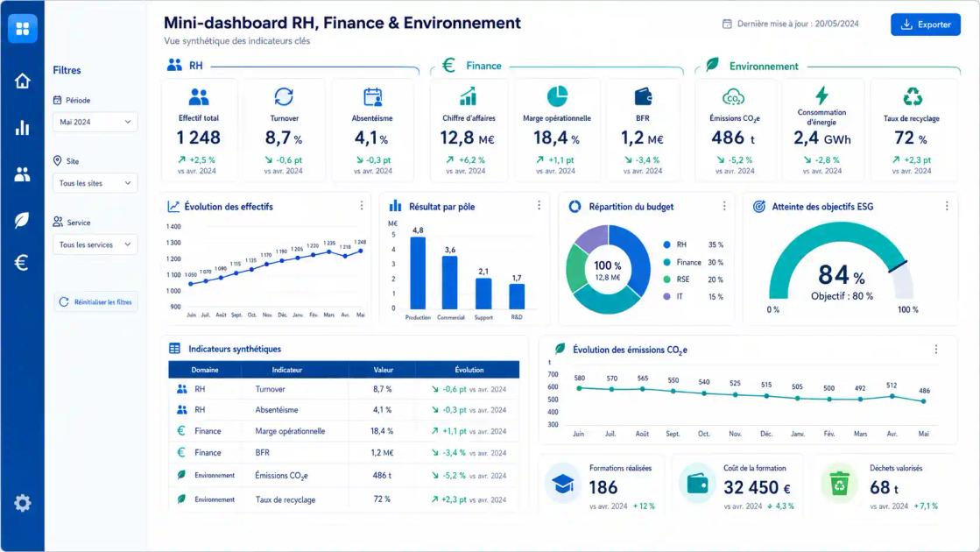Click the Effectif total people icon
Viewport: 980px width, 552px height.
pos(199,97)
